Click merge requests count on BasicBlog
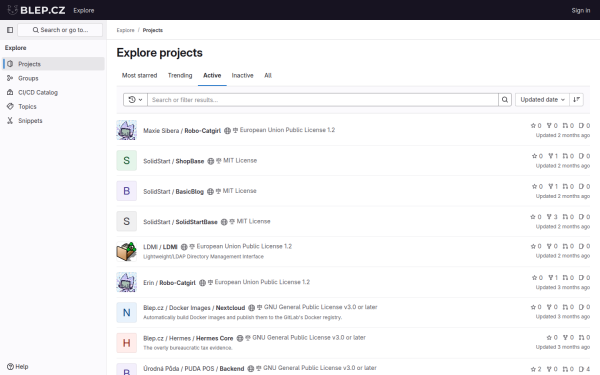The image size is (600, 375). point(568,186)
